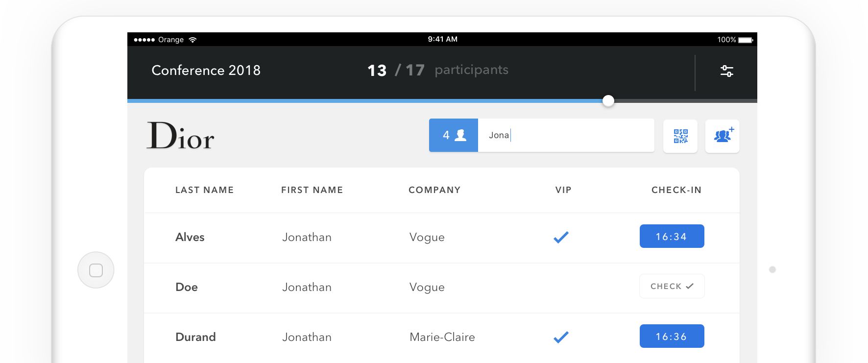Toggle check-in time 16:36 for Durand

tap(672, 337)
